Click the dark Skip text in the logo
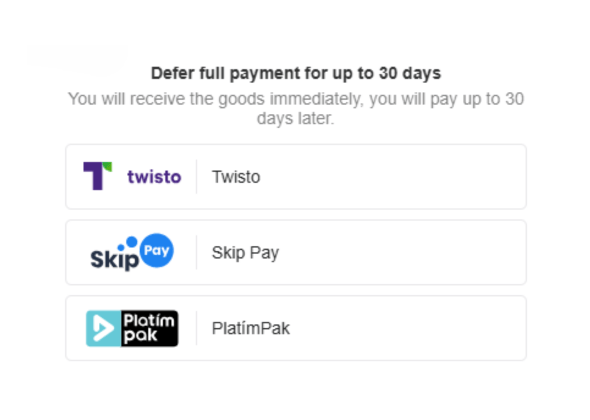The height and width of the screenshot is (420, 590). pos(115,260)
